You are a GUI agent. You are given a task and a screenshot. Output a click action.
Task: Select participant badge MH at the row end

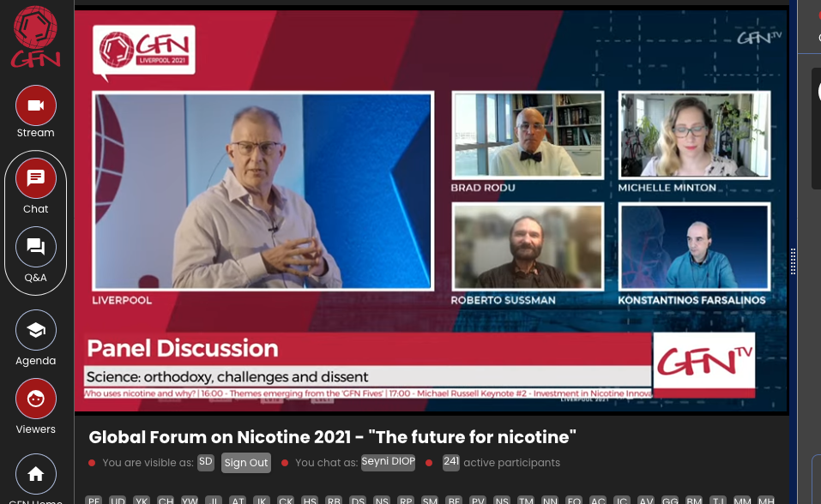pyautogui.click(x=767, y=500)
